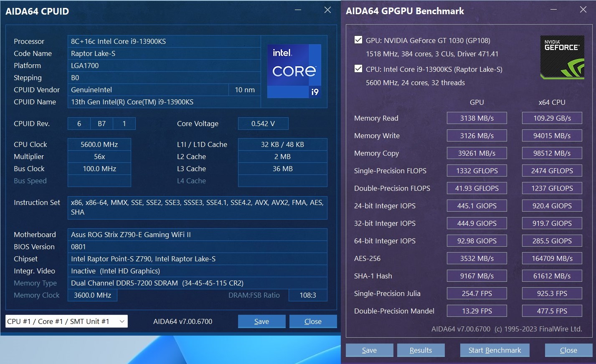Viewport: 596px width, 364px height.
Task: Click the 10 nm process value
Action: pos(245,90)
